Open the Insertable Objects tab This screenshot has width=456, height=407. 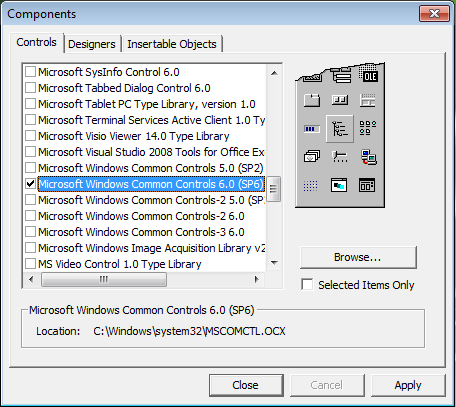coord(172,44)
